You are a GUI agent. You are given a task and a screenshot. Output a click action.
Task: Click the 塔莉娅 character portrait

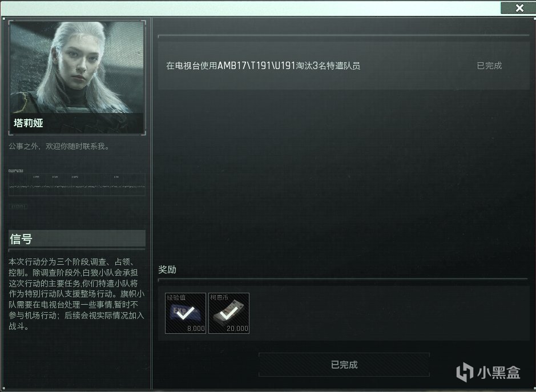[77, 77]
